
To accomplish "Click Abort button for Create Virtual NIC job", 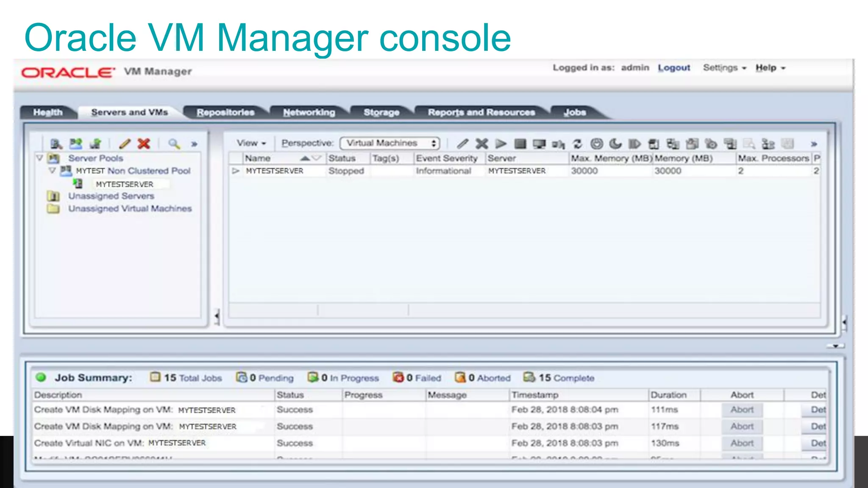I will 742,443.
